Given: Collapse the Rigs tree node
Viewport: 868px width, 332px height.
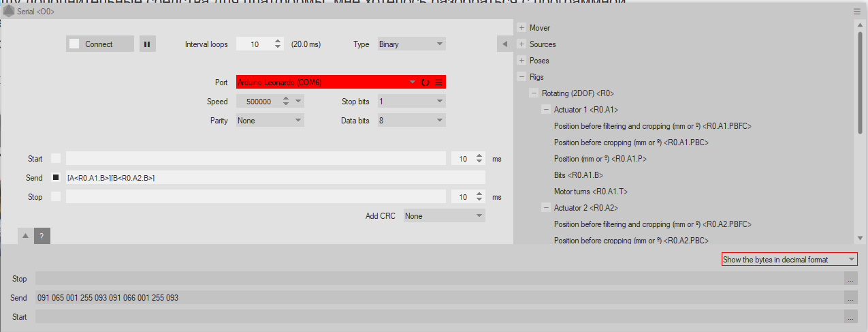Looking at the screenshot, I should [521, 77].
